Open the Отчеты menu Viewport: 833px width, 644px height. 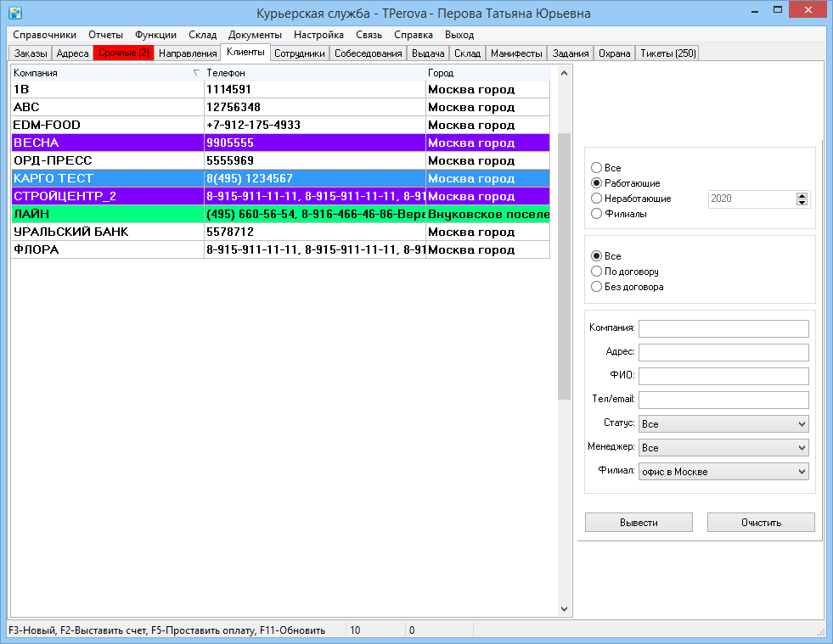(106, 35)
